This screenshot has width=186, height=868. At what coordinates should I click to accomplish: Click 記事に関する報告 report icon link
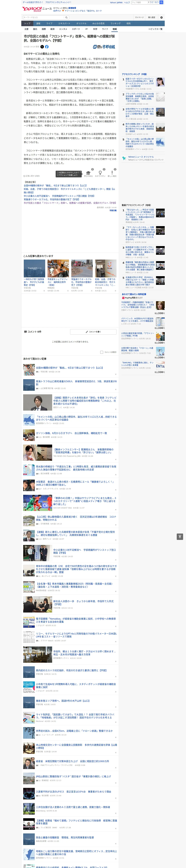(x=32, y=176)
